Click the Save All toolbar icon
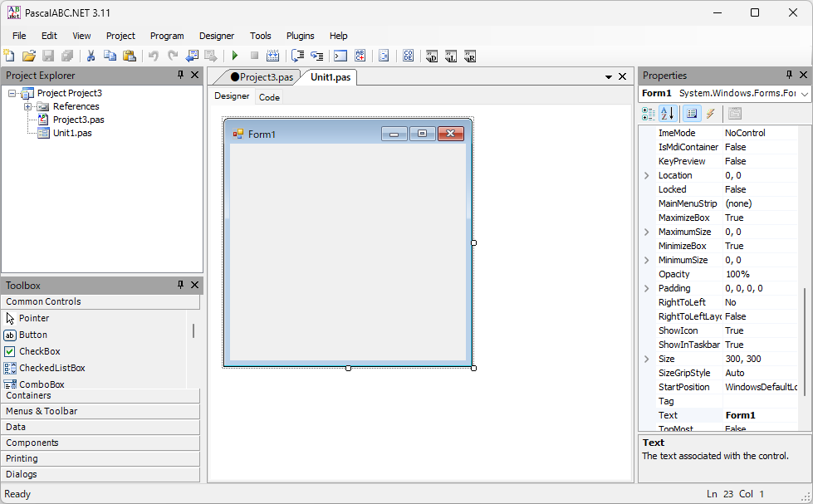The image size is (813, 504). 67,56
